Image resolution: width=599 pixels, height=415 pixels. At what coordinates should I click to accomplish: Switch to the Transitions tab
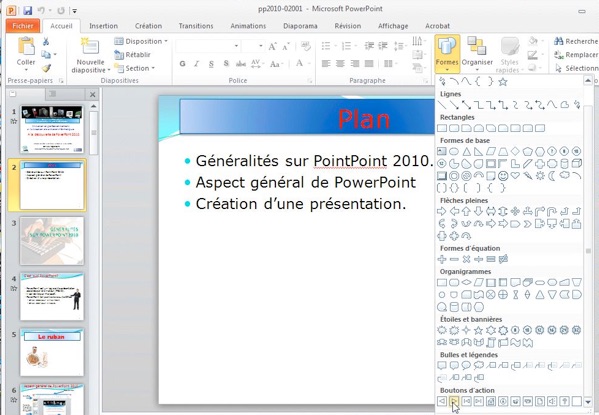click(196, 26)
